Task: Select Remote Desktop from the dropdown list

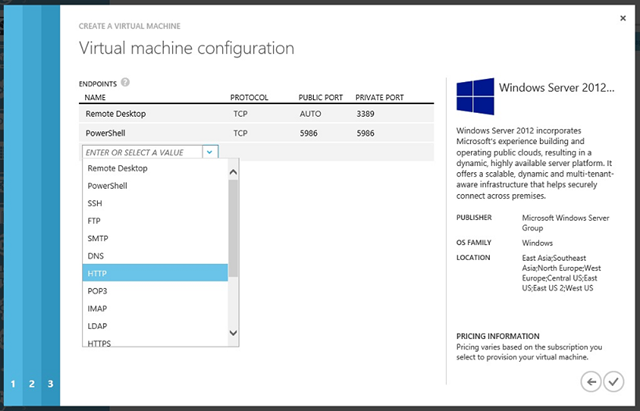Action: 155,168
